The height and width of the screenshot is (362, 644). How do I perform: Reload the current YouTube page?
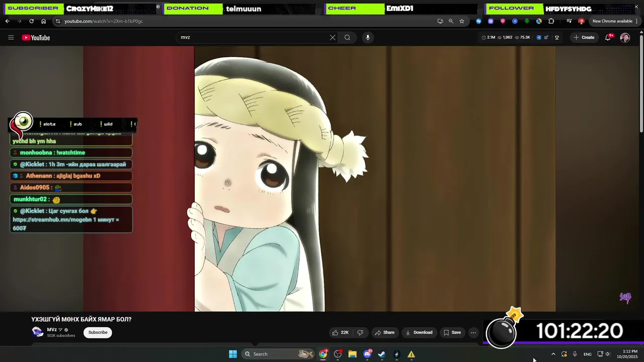pyautogui.click(x=31, y=21)
